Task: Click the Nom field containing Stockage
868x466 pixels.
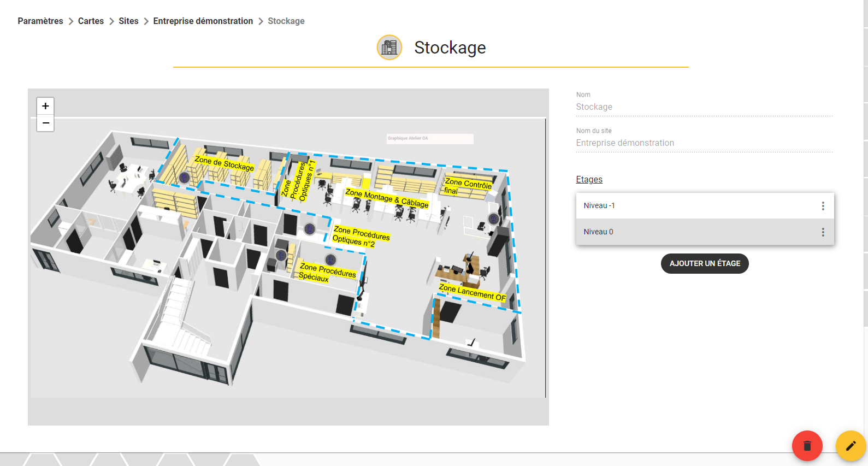Action: tap(705, 107)
